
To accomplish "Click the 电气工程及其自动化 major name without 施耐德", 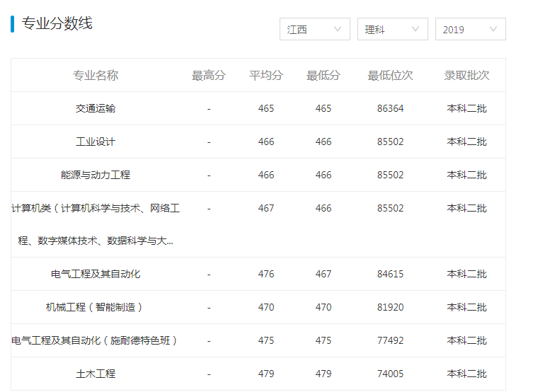I will 96,274.
